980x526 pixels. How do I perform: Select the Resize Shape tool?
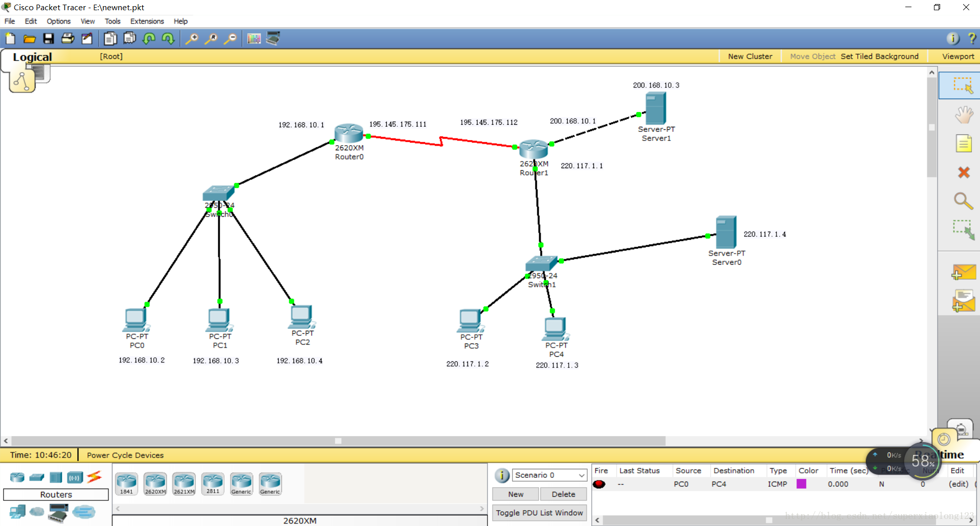pyautogui.click(x=963, y=230)
